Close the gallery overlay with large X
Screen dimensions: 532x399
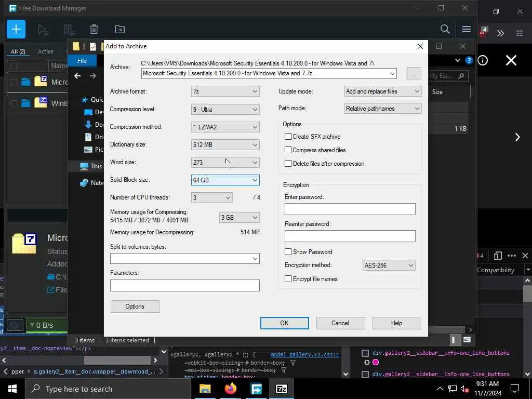[x=511, y=60]
